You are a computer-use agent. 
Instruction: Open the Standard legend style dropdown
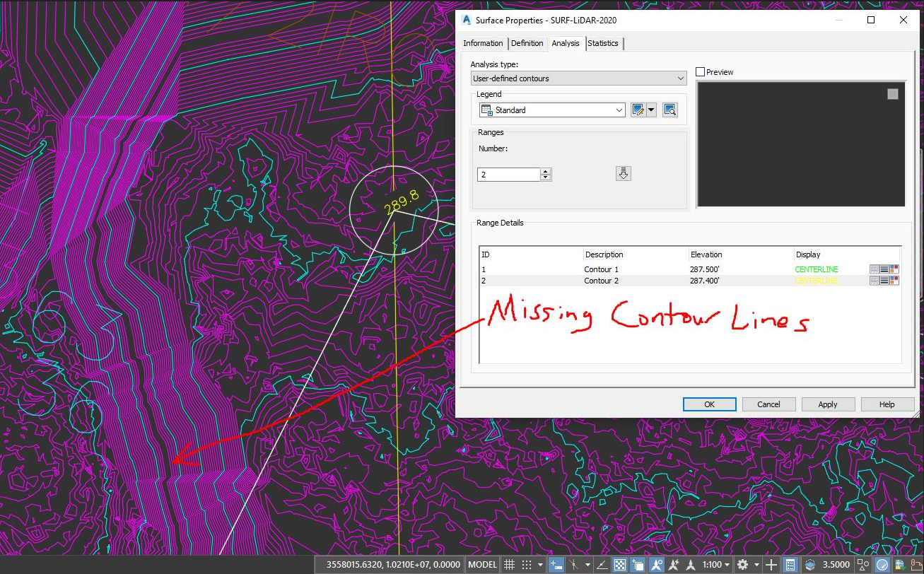pos(620,110)
